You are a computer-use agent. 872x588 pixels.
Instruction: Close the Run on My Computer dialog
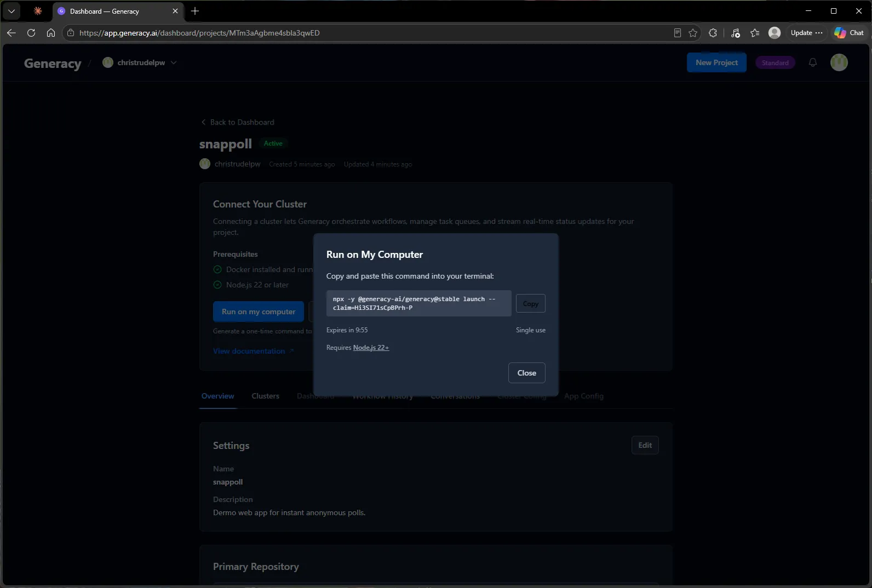[x=526, y=373]
